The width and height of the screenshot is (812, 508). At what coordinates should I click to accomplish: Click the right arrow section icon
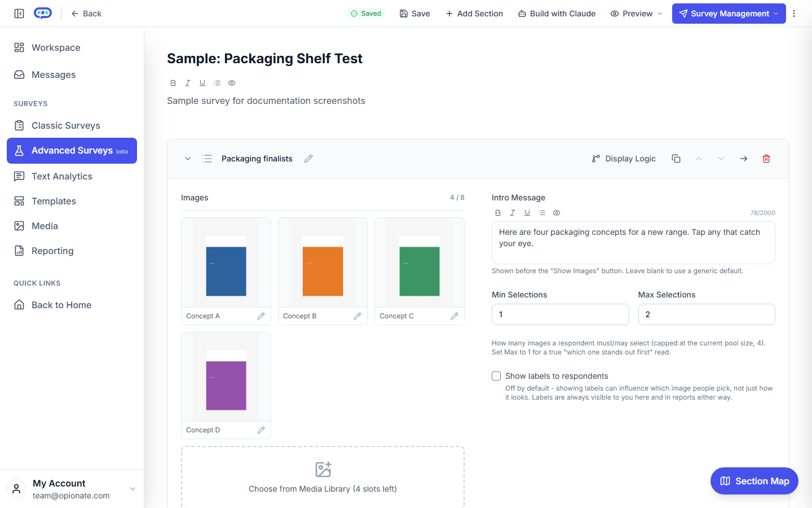coord(744,159)
